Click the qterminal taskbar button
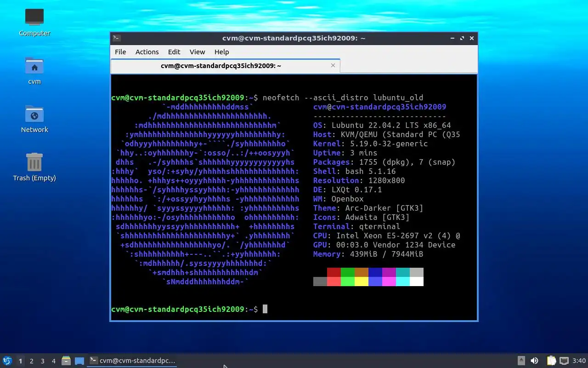 (x=132, y=361)
